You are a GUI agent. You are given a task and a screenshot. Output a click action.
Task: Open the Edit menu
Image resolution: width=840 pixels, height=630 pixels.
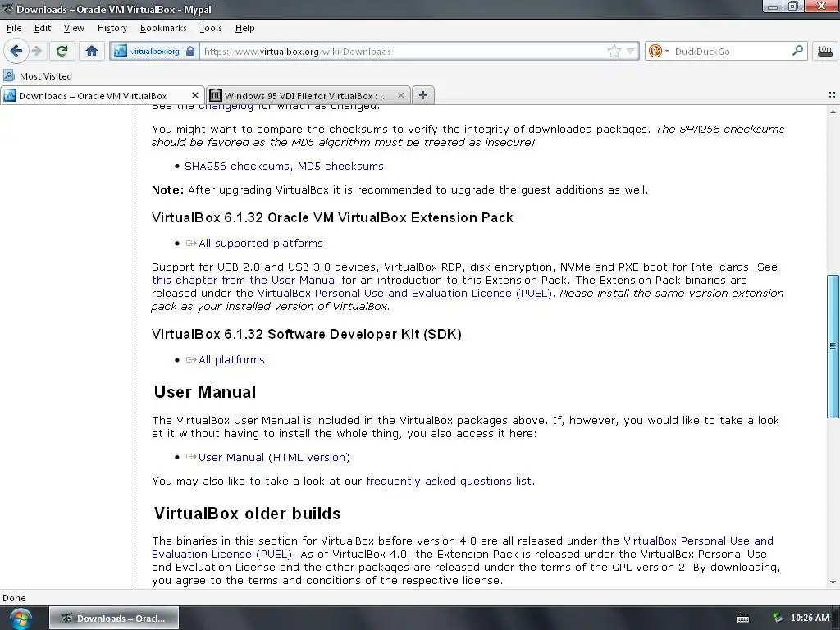(43, 29)
